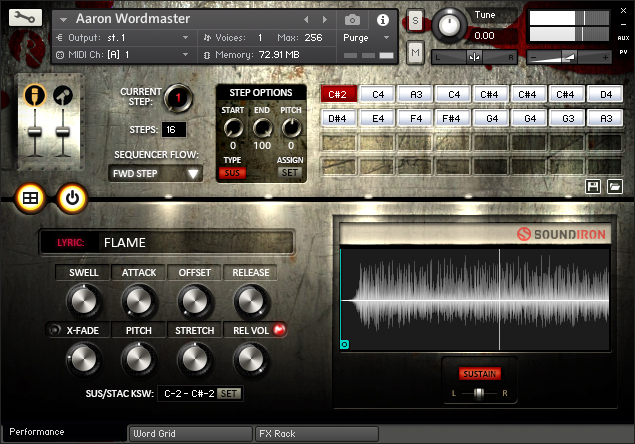The width and height of the screenshot is (635, 444).
Task: Click the CURRENT STEP indicator 1
Action: [x=178, y=98]
